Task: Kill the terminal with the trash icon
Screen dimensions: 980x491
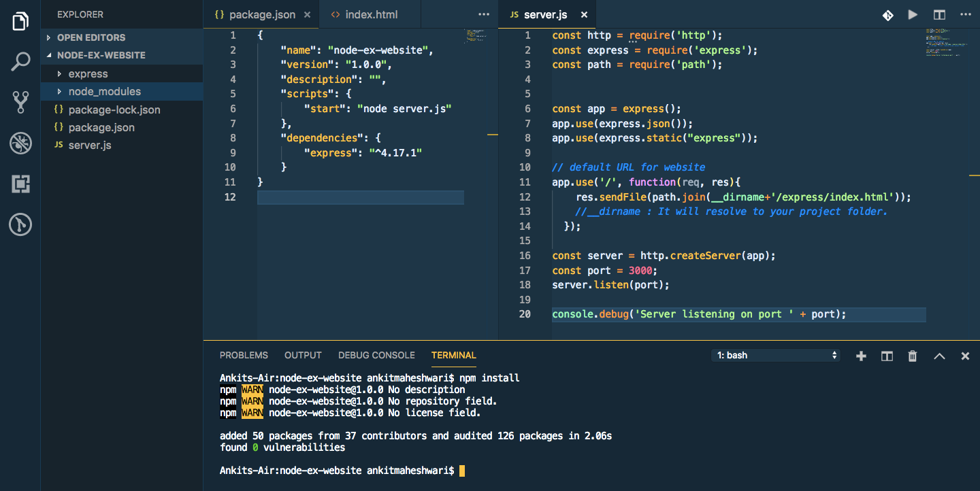Action: pyautogui.click(x=912, y=356)
